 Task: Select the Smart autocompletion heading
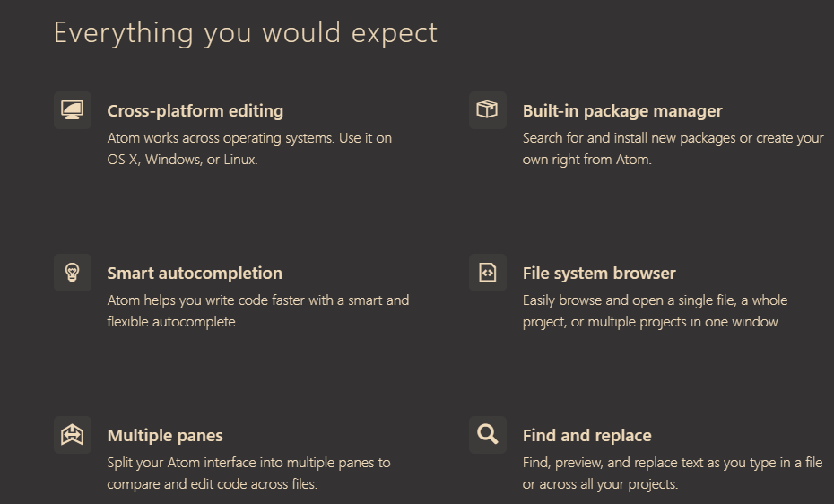click(195, 274)
